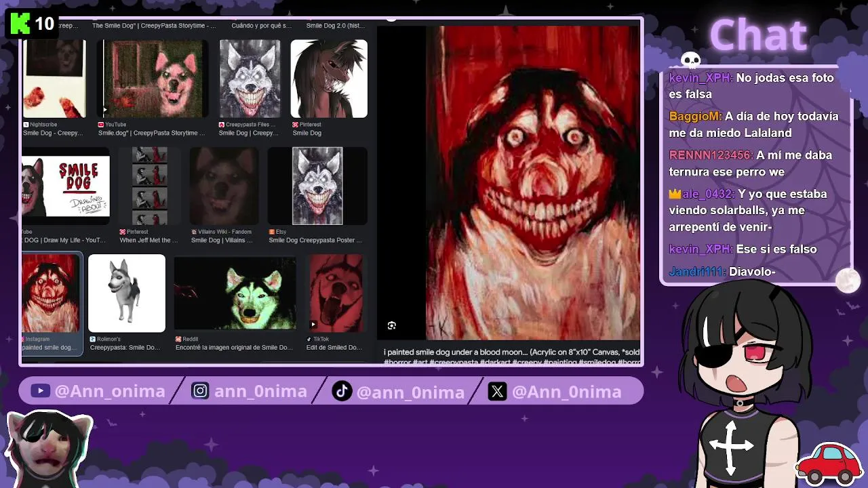The height and width of the screenshot is (488, 868).
Task: Open the Smile Dog Draw My Life thumbnail
Action: [x=65, y=186]
